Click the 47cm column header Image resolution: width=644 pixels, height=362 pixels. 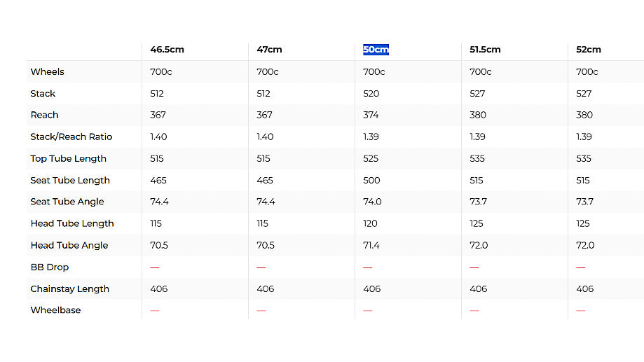pyautogui.click(x=269, y=50)
